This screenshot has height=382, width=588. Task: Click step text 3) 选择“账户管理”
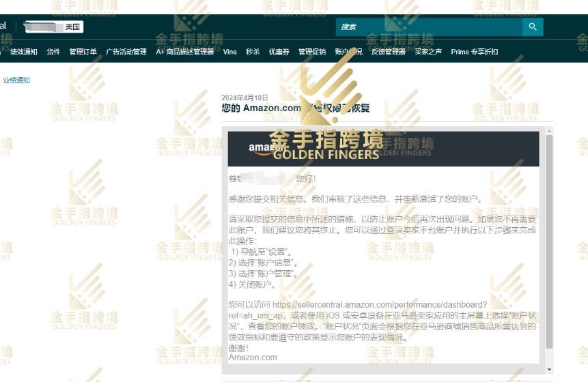point(263,274)
